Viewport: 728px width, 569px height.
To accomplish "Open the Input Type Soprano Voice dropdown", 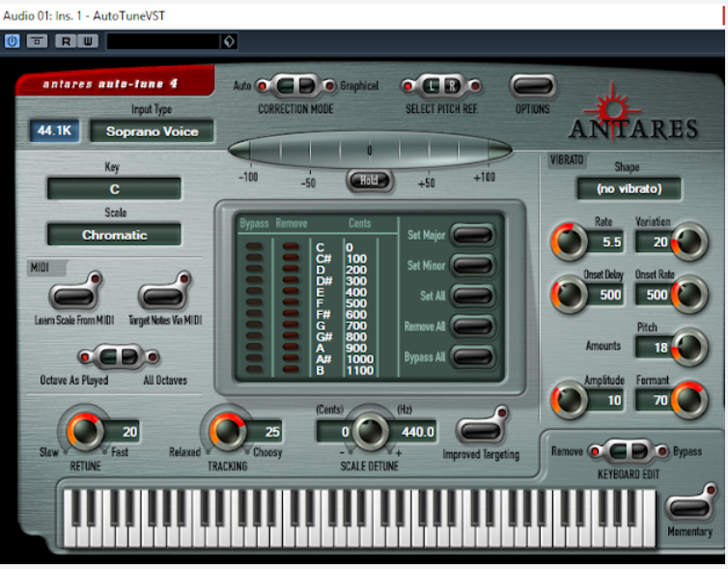I will point(152,131).
